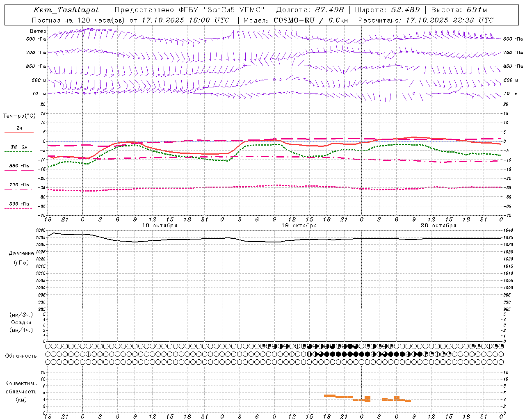Click the 'Долгота: 87.498' longitude value
Viewport: 525px width, 420px height.
[310, 10]
